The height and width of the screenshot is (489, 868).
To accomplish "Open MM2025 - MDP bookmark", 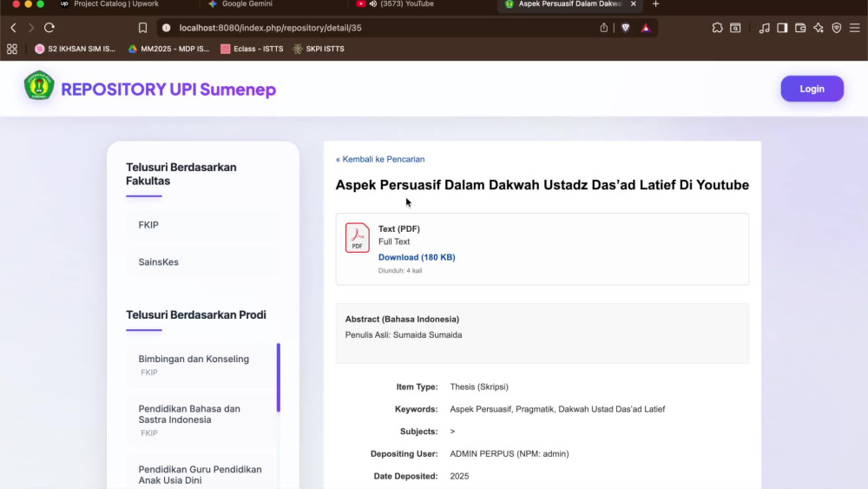I will point(168,49).
